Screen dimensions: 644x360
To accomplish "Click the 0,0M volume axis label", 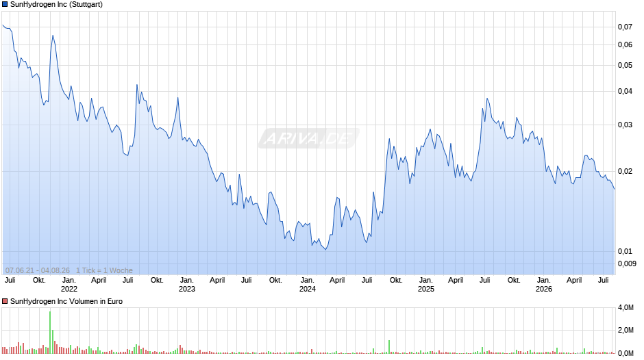I will [626, 353].
